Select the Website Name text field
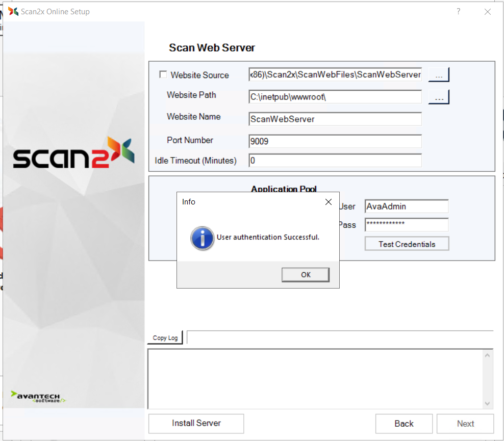 [x=335, y=119]
